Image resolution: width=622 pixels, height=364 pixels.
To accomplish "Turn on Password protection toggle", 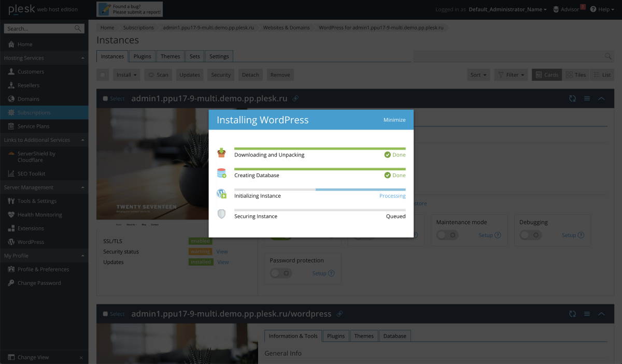I will coord(280,273).
